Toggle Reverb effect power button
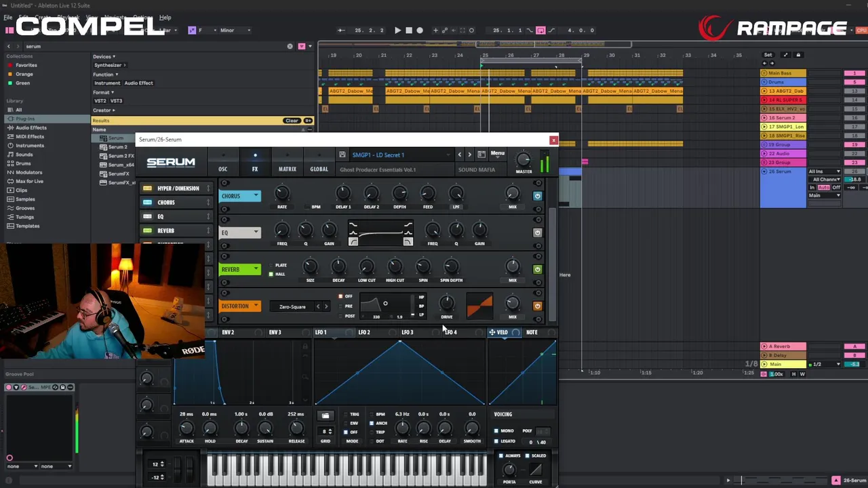 point(537,269)
